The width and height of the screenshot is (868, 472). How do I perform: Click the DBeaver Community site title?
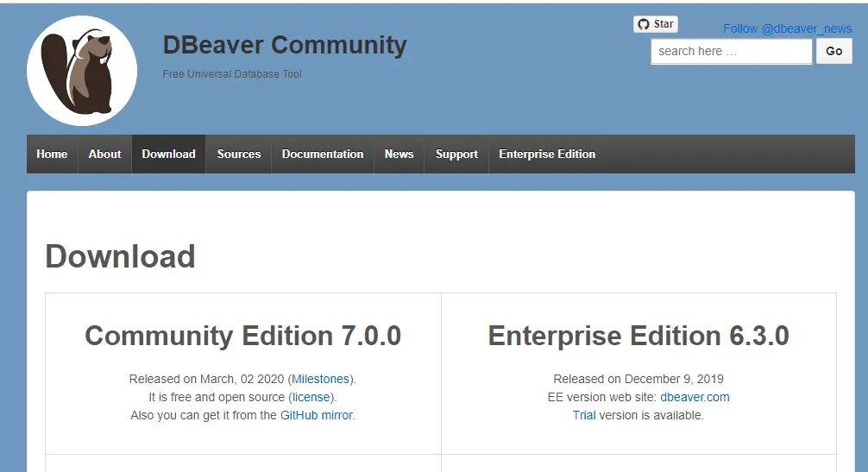coord(285,45)
